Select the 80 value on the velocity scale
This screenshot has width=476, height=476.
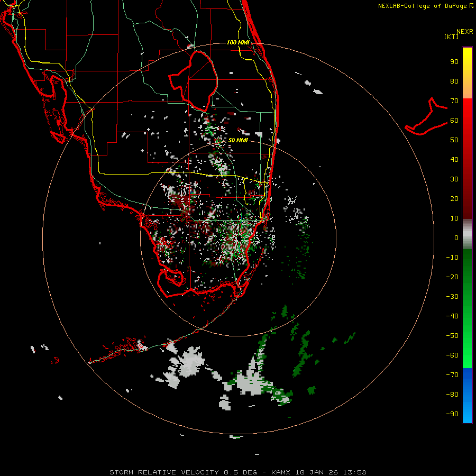[x=454, y=81]
